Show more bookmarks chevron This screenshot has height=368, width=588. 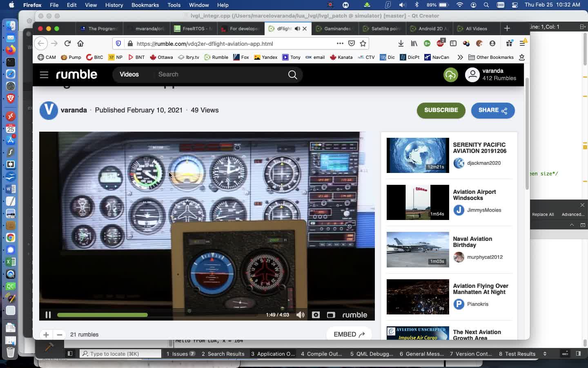click(x=460, y=57)
